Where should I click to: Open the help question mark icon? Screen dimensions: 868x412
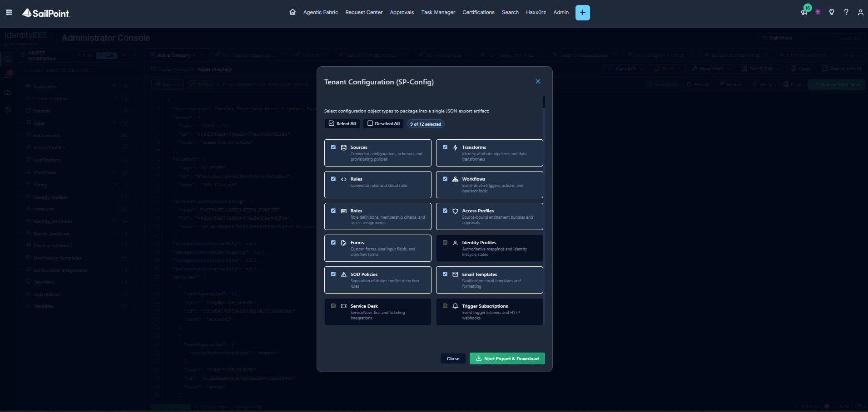[x=846, y=12]
